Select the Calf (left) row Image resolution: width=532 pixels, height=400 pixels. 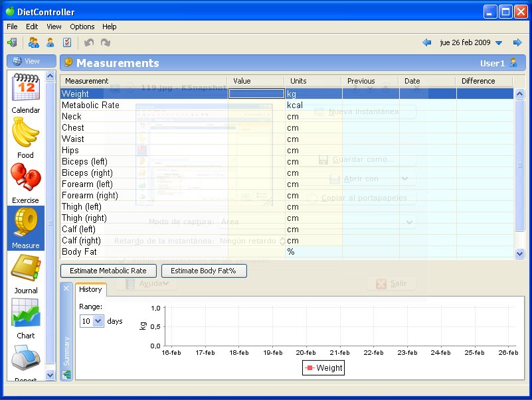point(287,229)
